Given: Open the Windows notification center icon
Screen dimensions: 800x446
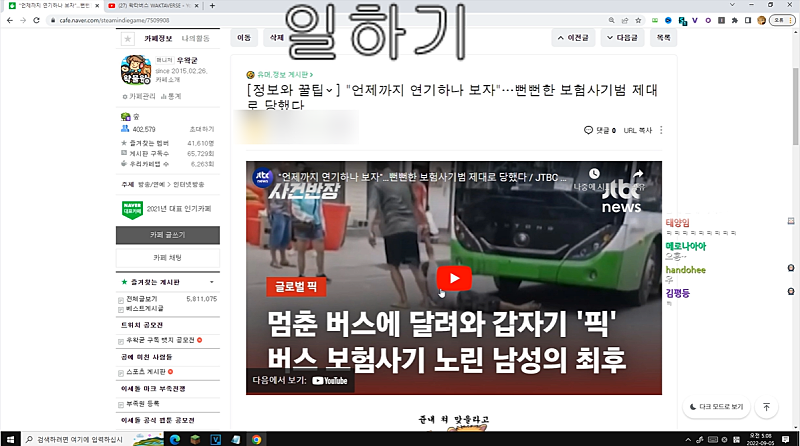Looking at the screenshot, I should (786, 439).
